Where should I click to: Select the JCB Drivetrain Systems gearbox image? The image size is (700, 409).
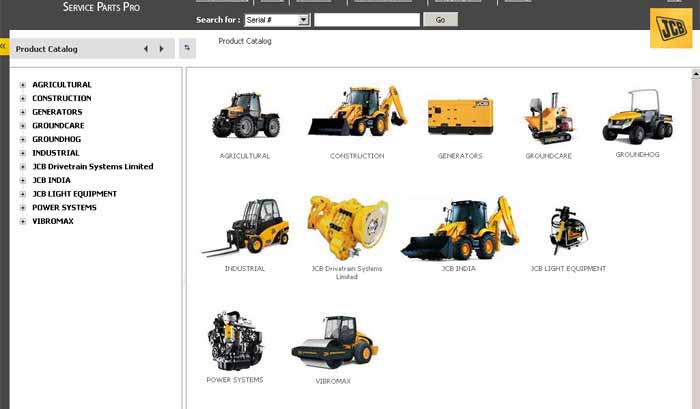click(347, 228)
